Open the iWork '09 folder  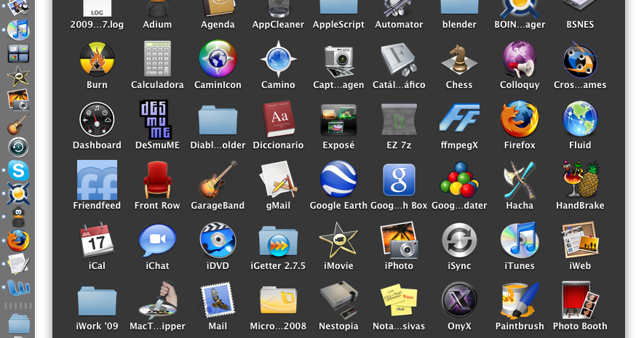click(97, 302)
